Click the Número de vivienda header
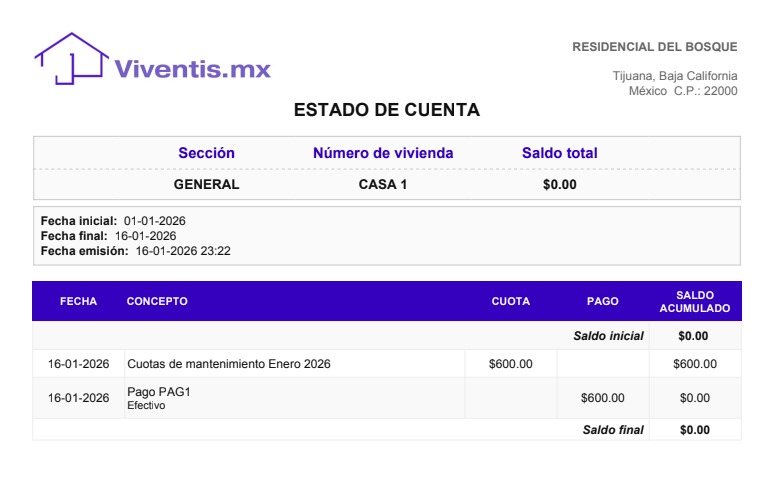777x488 pixels. (383, 153)
